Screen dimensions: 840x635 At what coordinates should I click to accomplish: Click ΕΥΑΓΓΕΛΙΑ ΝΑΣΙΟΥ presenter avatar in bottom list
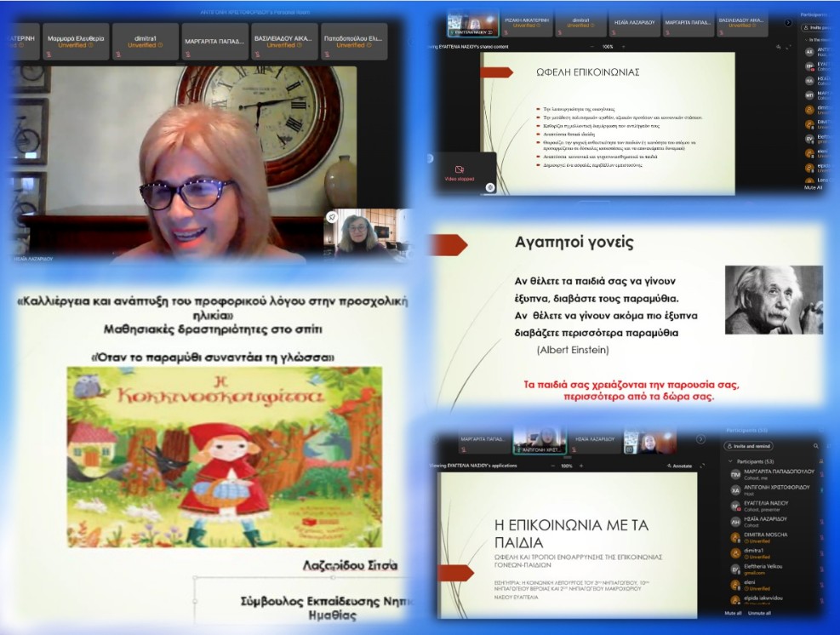click(736, 506)
